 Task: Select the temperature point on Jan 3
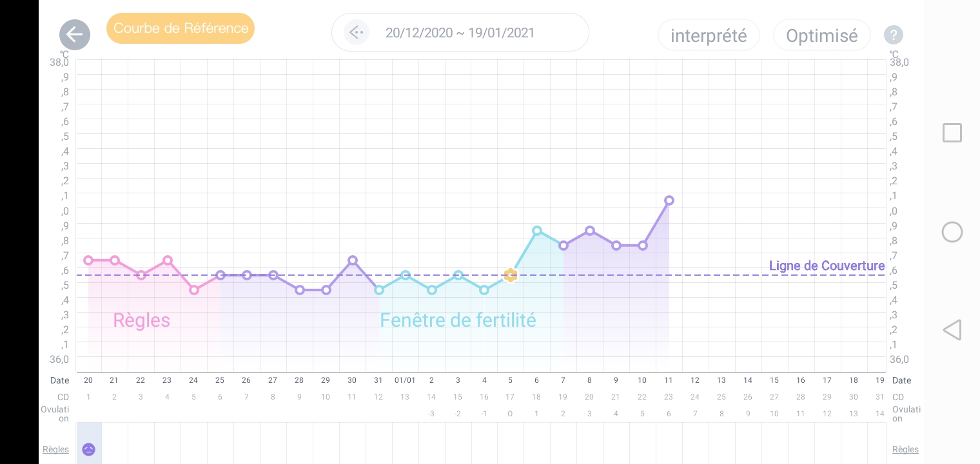(458, 275)
